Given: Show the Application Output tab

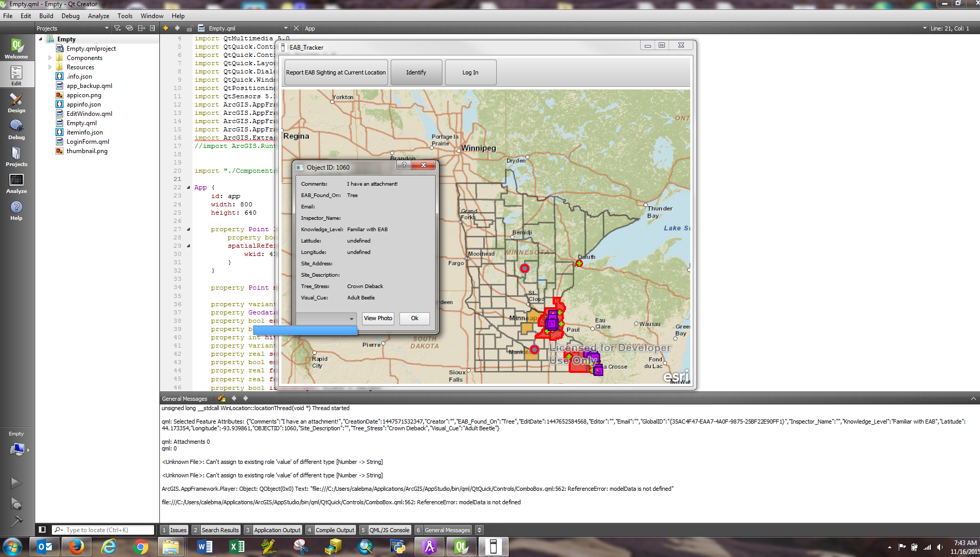Looking at the screenshot, I should point(273,530).
